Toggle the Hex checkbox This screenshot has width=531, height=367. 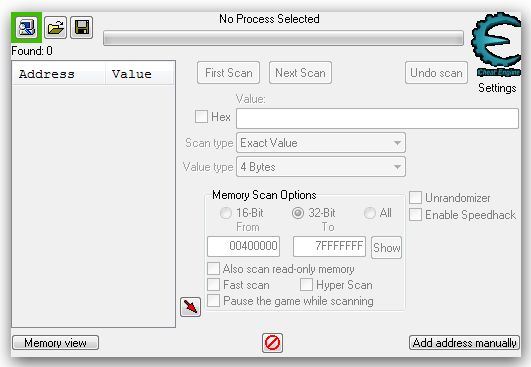coord(201,117)
